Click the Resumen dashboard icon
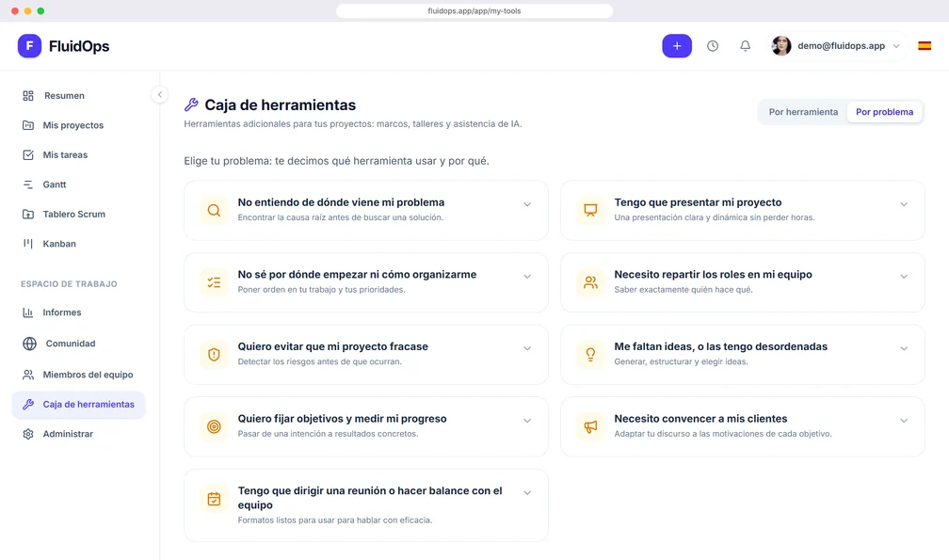The height and width of the screenshot is (560, 949). coord(28,96)
